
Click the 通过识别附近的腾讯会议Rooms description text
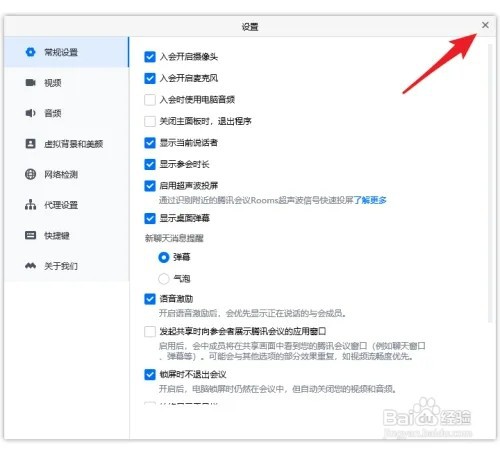[x=256, y=200]
